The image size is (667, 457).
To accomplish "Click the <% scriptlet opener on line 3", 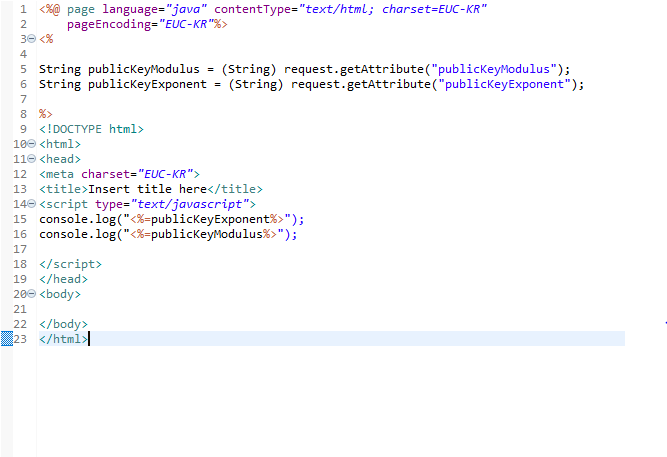I will point(46,39).
